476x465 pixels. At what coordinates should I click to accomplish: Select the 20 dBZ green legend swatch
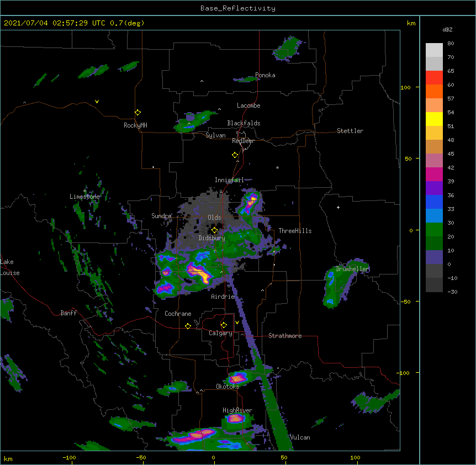[434, 230]
